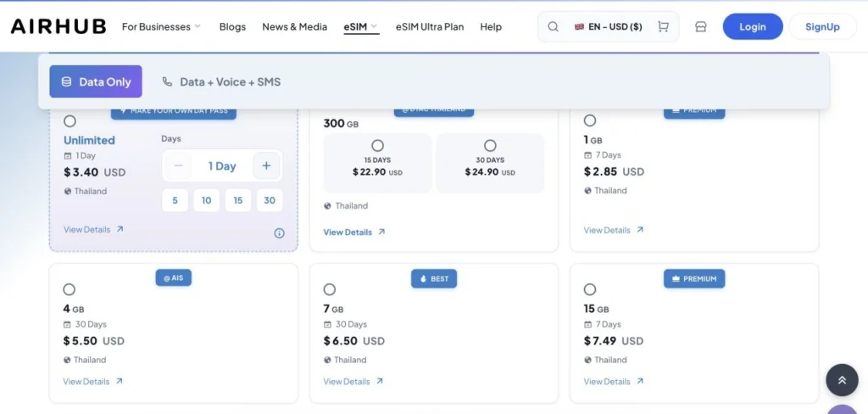
Task: Select the 4 GB plan radio button
Action: pos(70,289)
